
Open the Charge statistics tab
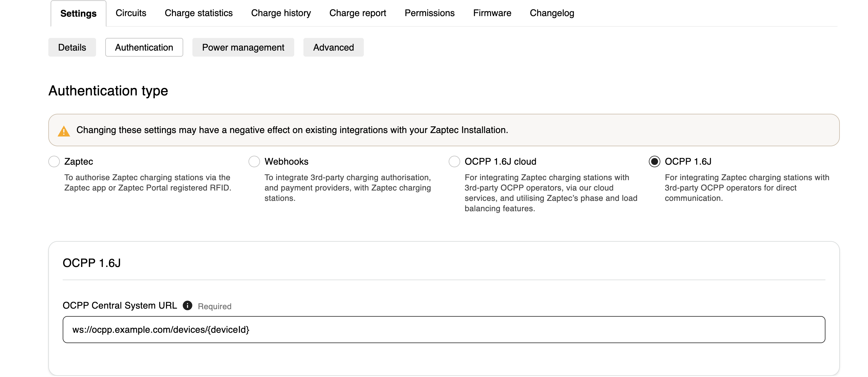pos(198,13)
